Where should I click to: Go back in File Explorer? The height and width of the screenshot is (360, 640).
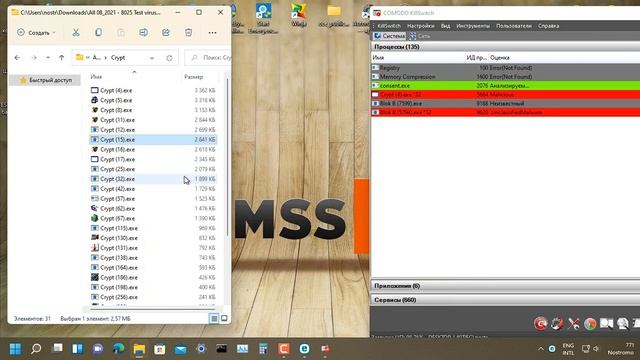pos(17,58)
